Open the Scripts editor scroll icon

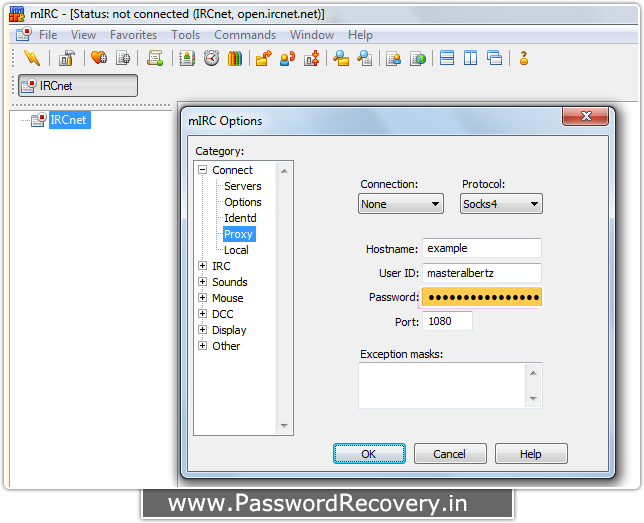pos(155,58)
